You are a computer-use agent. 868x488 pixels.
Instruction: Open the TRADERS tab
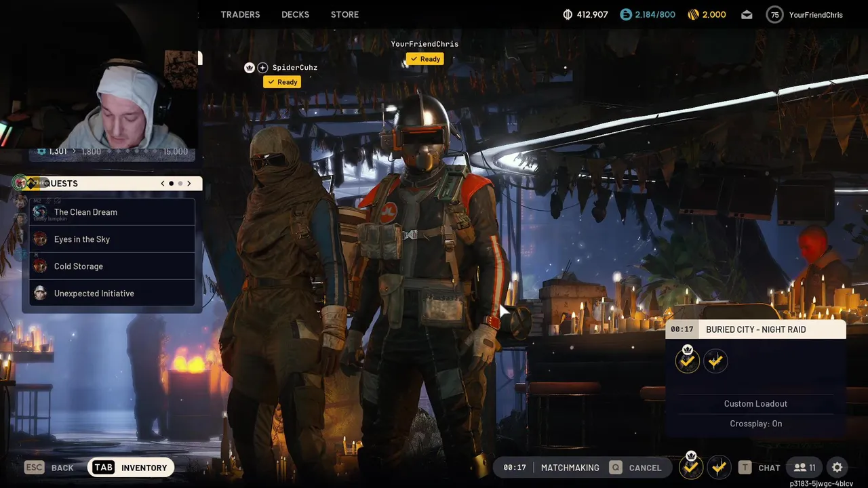click(240, 14)
